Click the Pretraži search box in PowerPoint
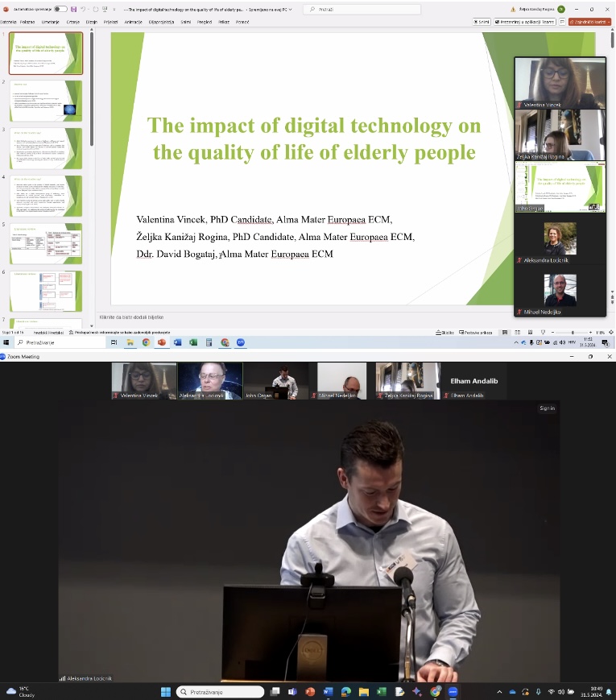This screenshot has height=700, width=616. point(362,9)
